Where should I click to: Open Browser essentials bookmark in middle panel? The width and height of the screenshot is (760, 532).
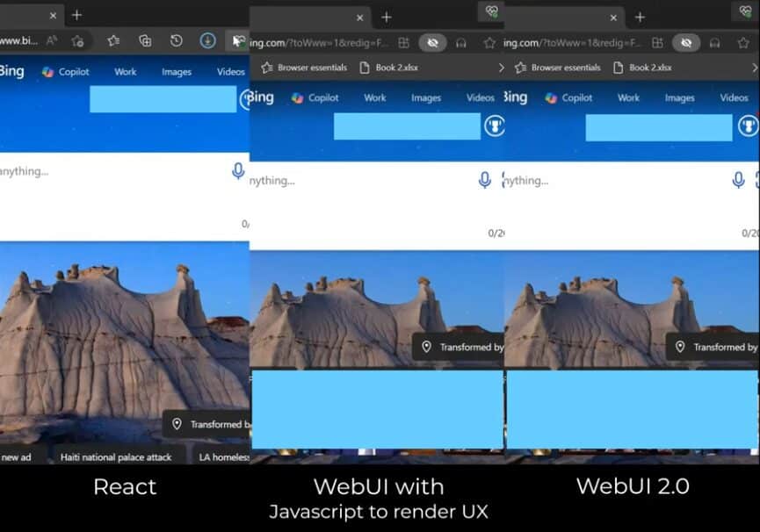click(304, 68)
